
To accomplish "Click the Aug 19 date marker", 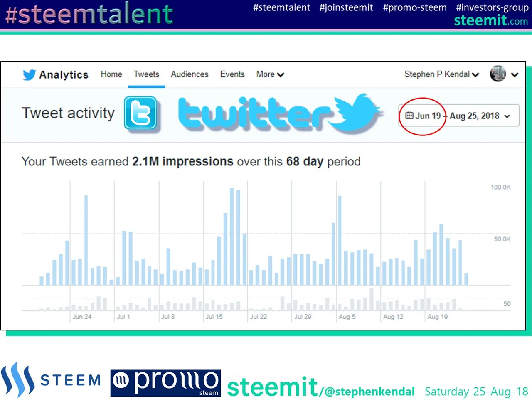I will click(438, 317).
